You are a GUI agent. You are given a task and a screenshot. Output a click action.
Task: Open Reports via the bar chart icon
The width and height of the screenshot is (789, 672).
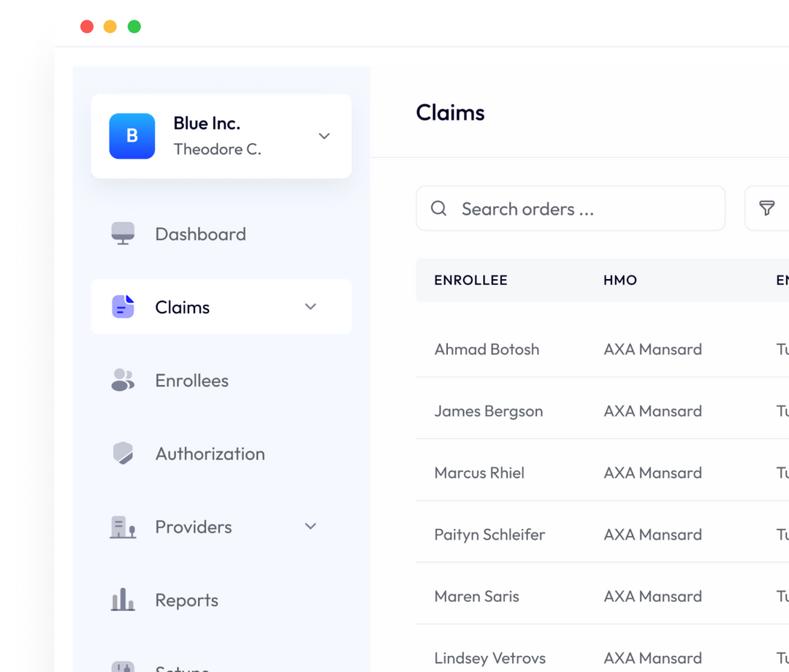coord(122,600)
